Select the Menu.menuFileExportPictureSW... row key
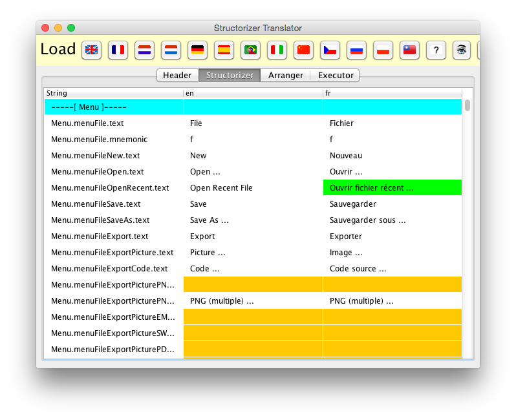516x420 pixels. pyautogui.click(x=113, y=333)
